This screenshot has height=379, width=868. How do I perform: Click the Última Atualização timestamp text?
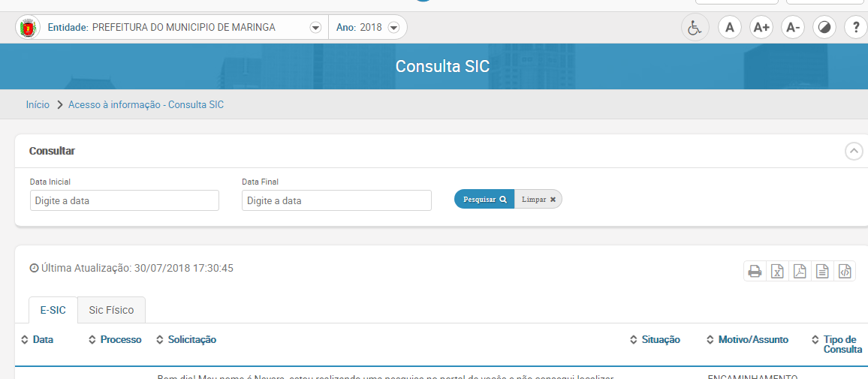131,269
